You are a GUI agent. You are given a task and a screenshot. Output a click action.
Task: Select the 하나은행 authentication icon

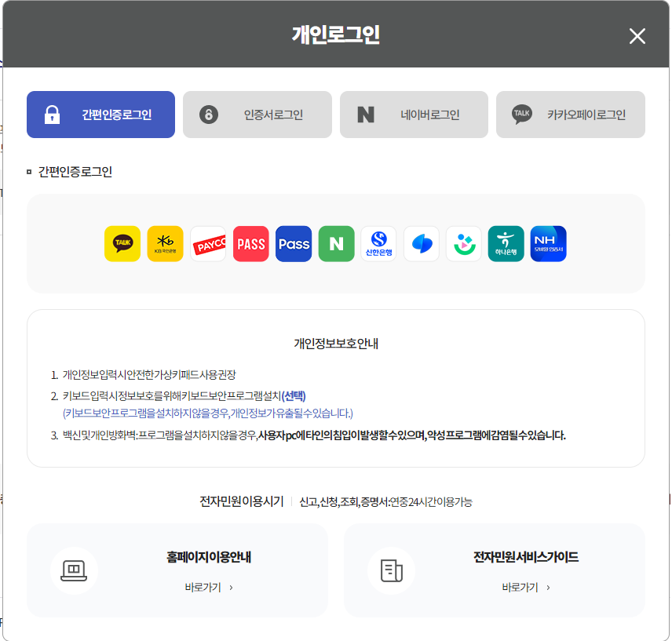pos(506,243)
